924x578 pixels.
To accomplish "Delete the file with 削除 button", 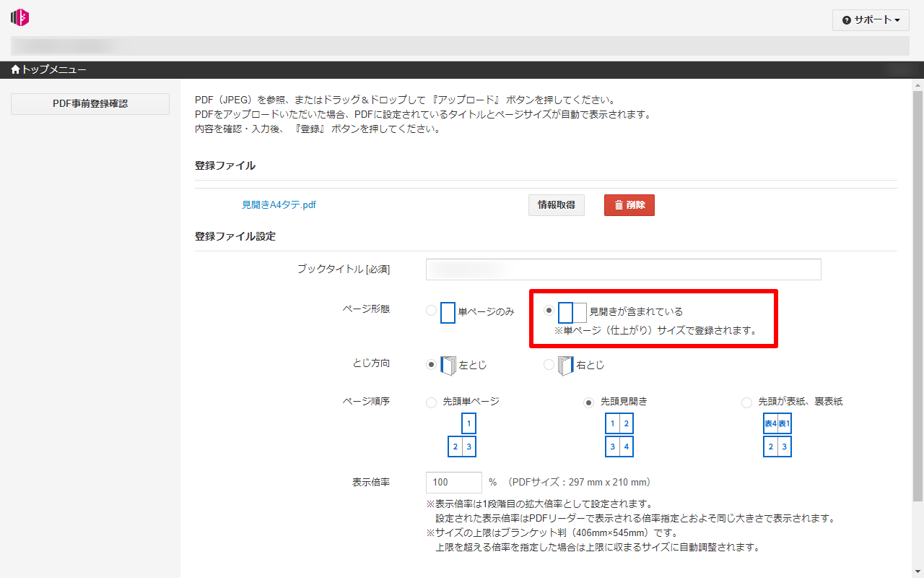I will [629, 205].
